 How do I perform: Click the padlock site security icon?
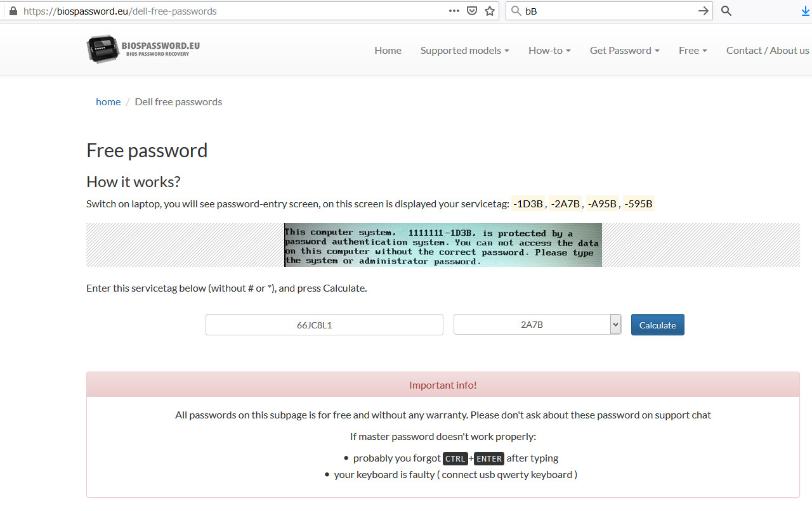point(13,11)
